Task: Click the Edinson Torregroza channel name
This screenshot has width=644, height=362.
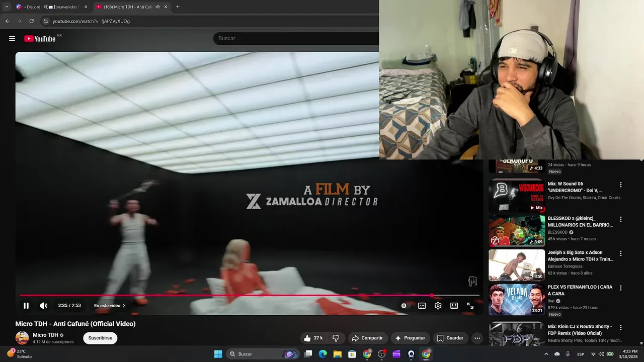Action: coord(565,266)
